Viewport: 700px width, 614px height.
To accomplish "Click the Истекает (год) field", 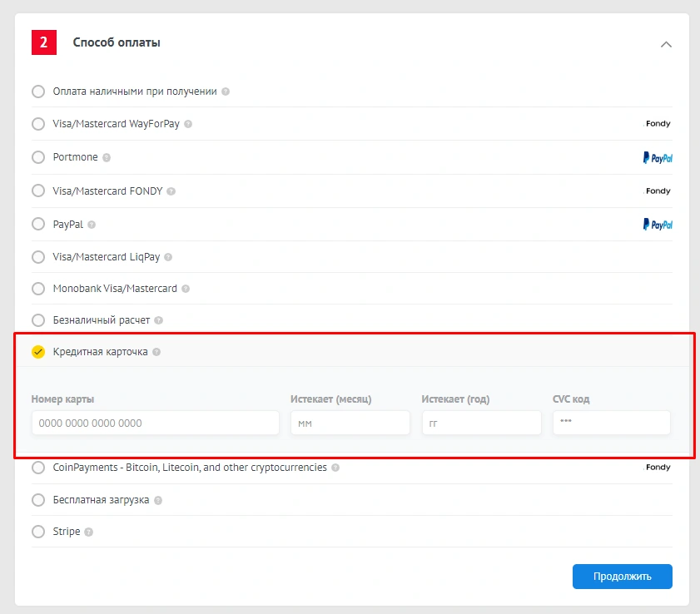I will click(x=481, y=423).
